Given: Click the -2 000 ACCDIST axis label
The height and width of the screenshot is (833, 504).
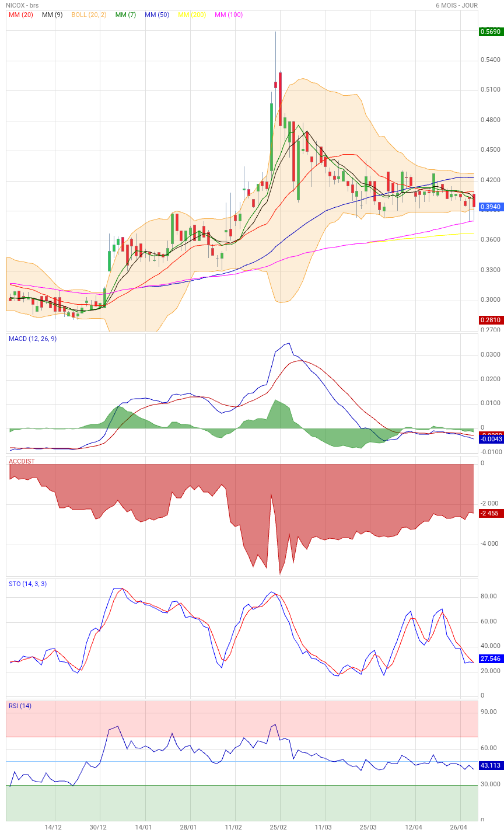Looking at the screenshot, I should (490, 504).
